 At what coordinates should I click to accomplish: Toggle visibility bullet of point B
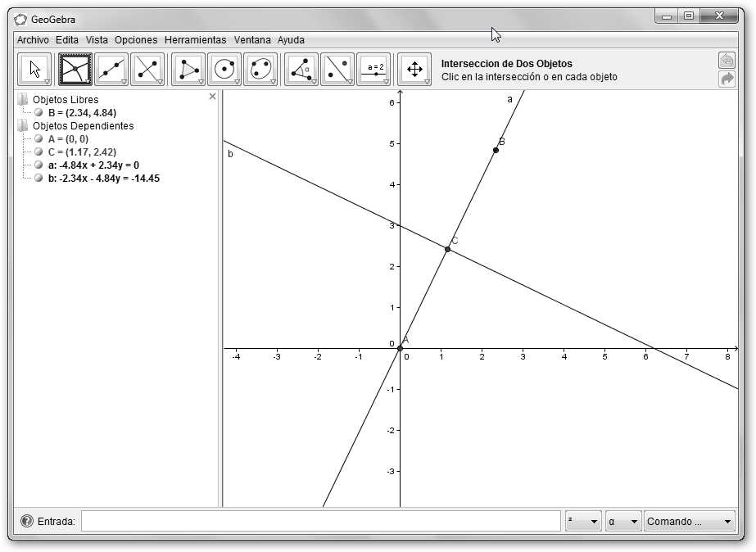38,112
